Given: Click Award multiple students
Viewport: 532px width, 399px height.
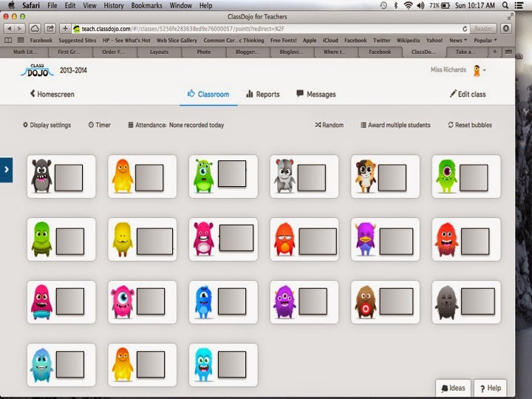Looking at the screenshot, I should [x=395, y=125].
